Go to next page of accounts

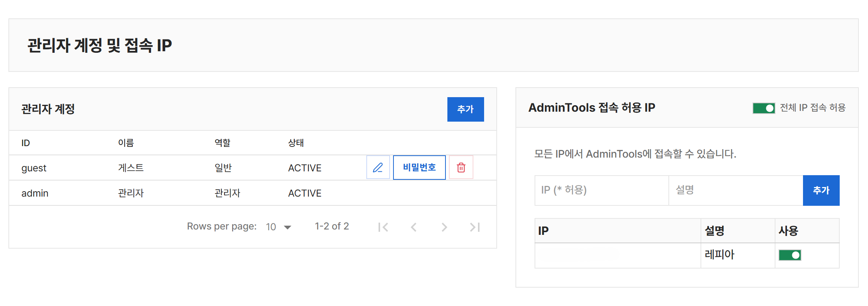(x=444, y=227)
